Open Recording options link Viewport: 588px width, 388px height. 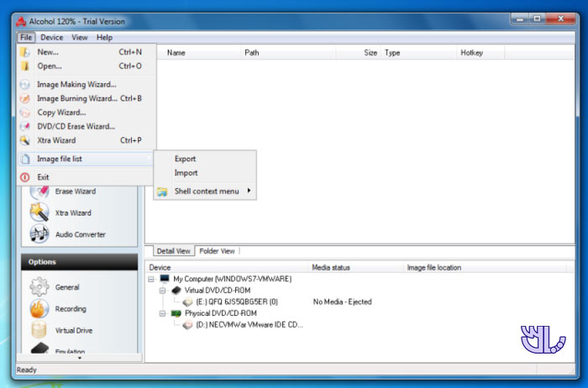[x=71, y=309]
